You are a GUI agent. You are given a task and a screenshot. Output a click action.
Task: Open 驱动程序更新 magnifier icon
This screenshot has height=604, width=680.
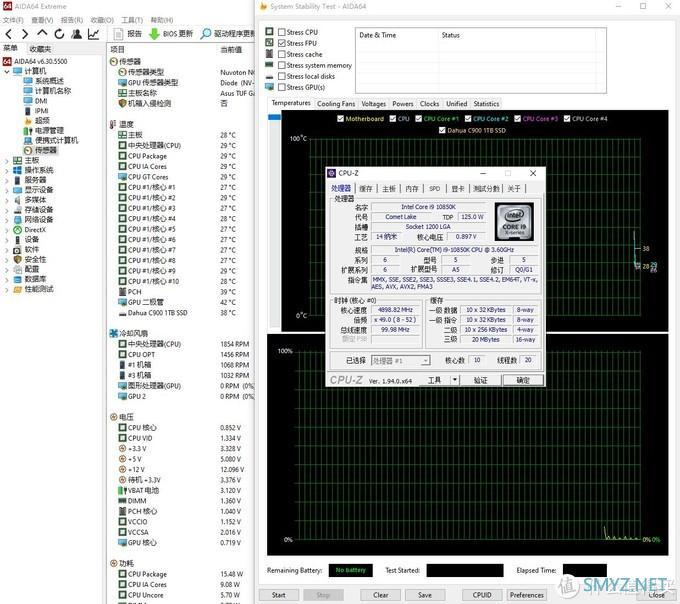click(x=206, y=34)
